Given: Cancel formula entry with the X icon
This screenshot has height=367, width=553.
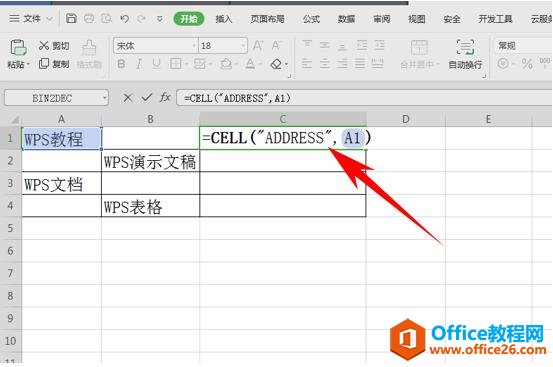Looking at the screenshot, I should coord(128,98).
